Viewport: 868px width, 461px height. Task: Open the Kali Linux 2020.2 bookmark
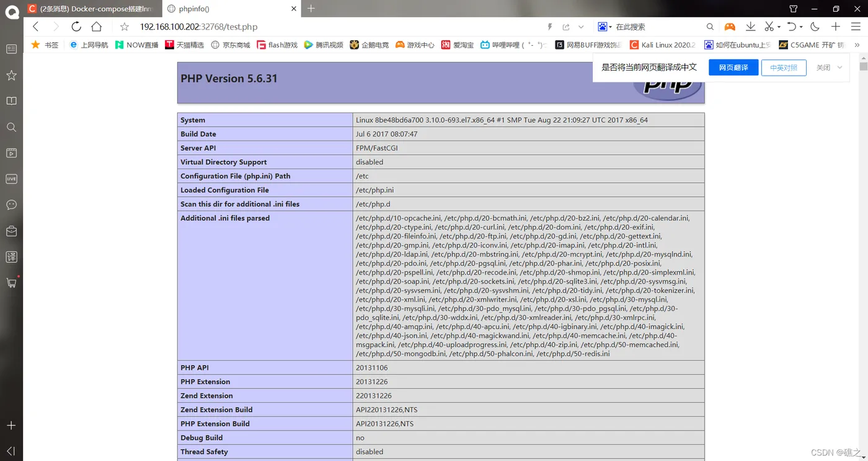click(663, 45)
